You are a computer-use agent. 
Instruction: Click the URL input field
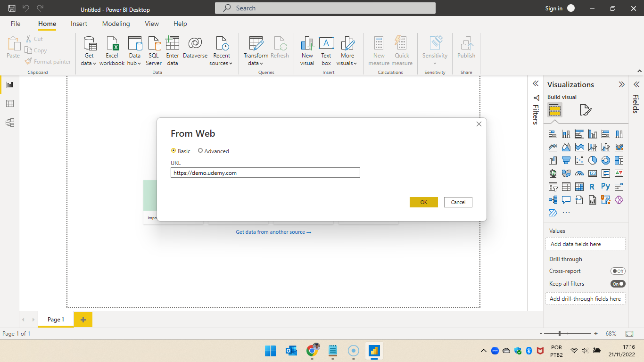[x=265, y=173]
